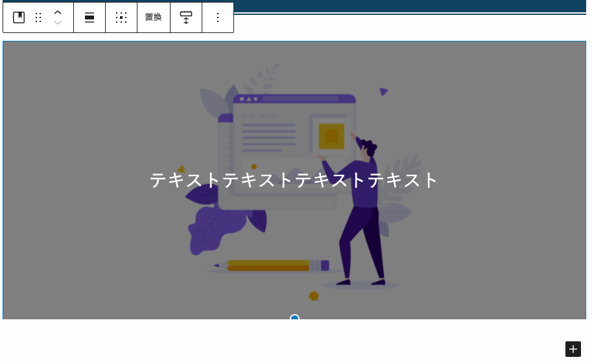This screenshot has width=592, height=364.
Task: Click the テキストテキスト cover text
Action: pyautogui.click(x=294, y=180)
